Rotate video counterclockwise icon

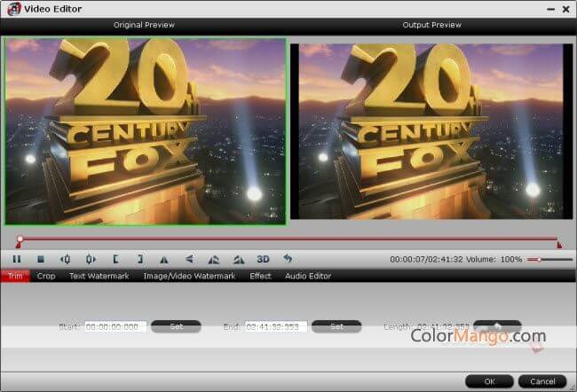click(213, 259)
